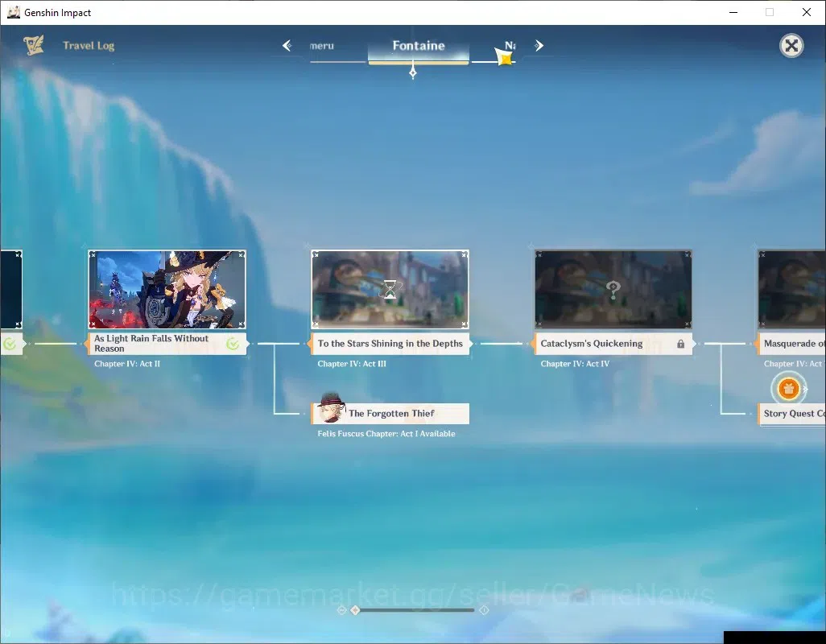Image resolution: width=826 pixels, height=644 pixels.
Task: Open the Masquerade quest label
Action: coord(791,343)
